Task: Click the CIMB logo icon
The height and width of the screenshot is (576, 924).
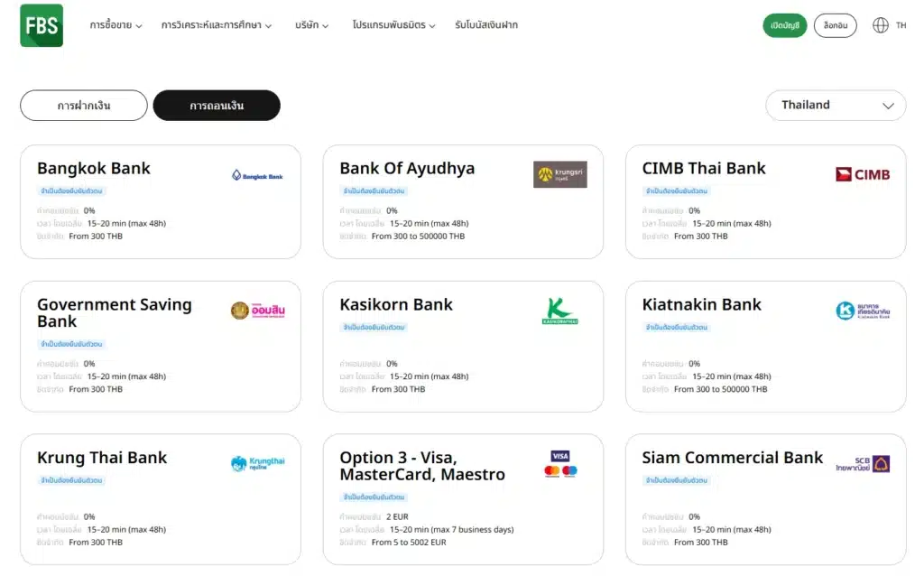Action: (863, 174)
